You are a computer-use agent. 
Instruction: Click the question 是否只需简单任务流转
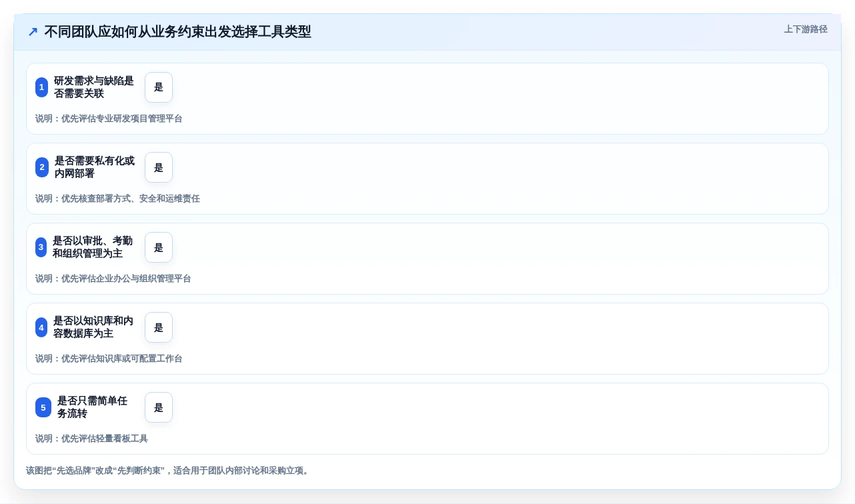coord(92,407)
